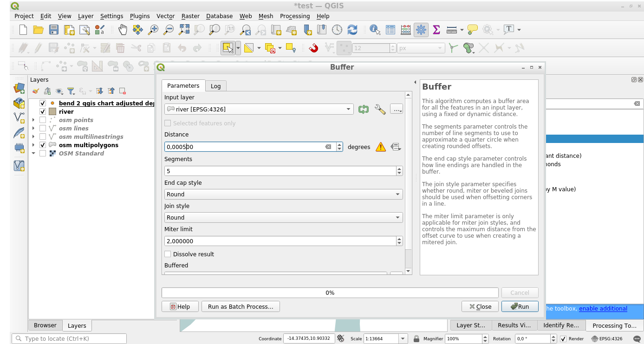This screenshot has height=344, width=644.
Task: Open the data-defined override for Distance
Action: pos(396,147)
